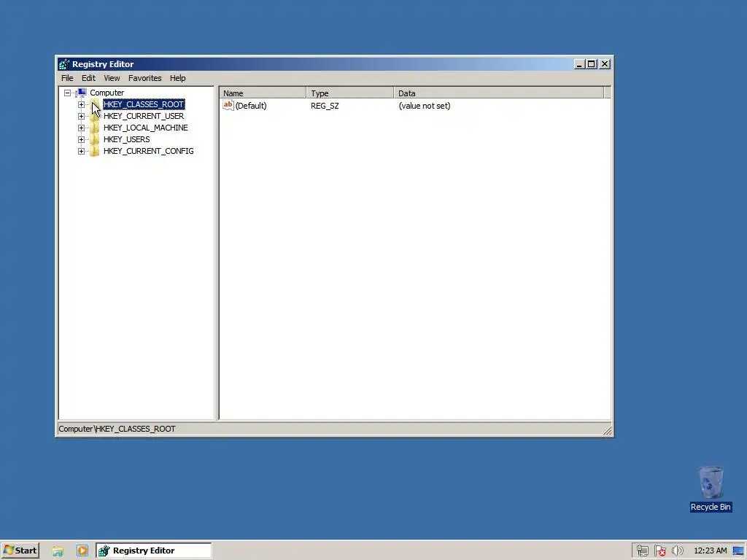
Task: Click the taskbar clock 12:23 AM
Action: (x=711, y=551)
